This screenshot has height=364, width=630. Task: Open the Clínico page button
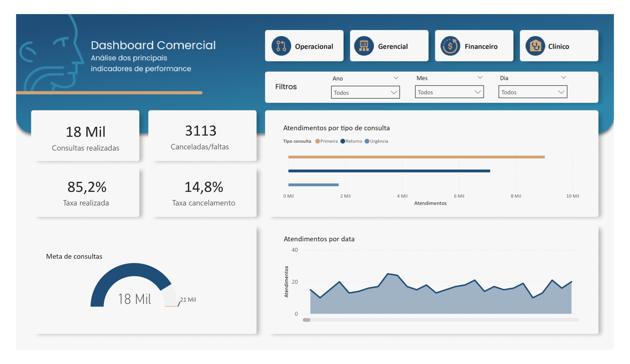558,46
